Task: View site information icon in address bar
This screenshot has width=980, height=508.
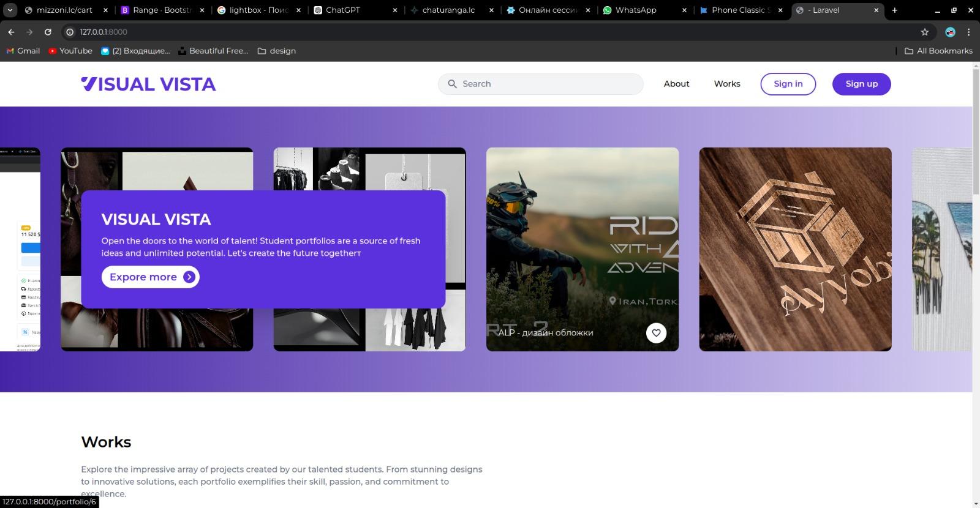Action: pos(70,32)
